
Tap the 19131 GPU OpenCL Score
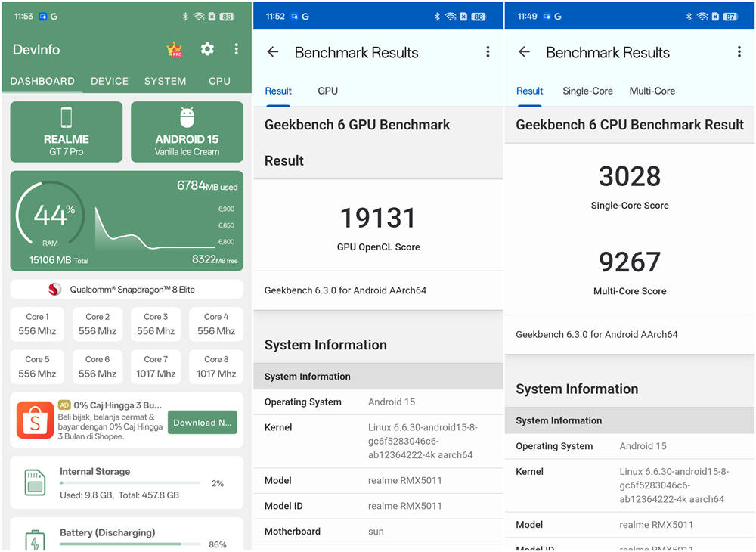[378, 218]
